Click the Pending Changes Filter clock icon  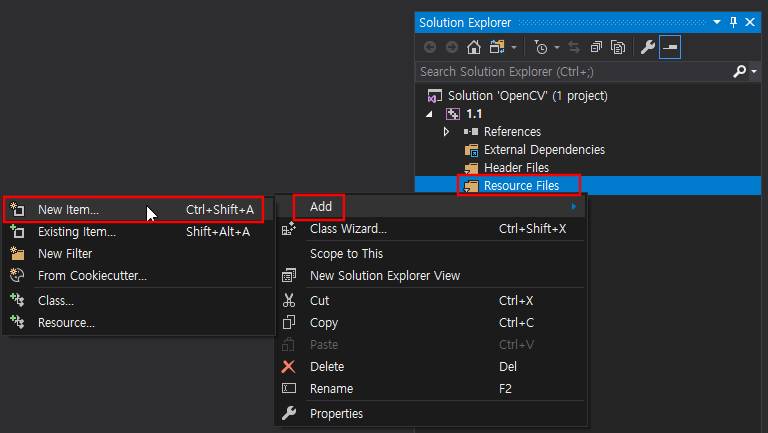(x=541, y=47)
